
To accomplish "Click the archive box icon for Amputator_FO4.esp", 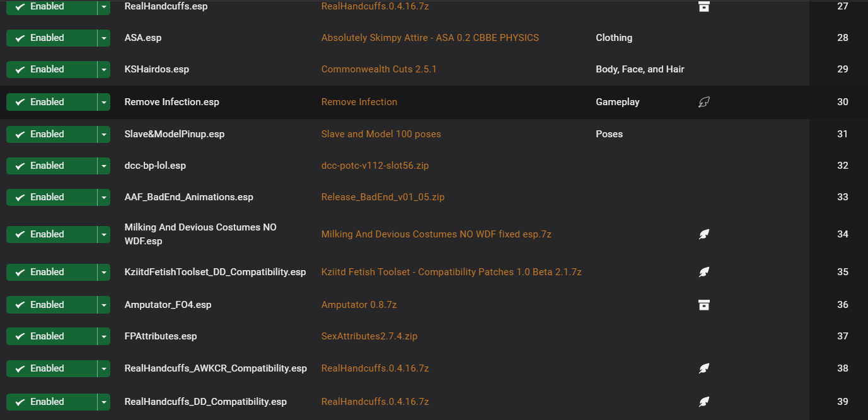I will click(704, 305).
